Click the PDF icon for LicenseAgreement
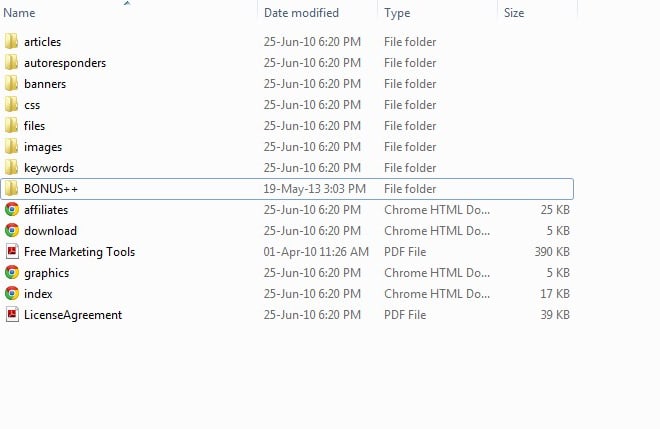 tap(12, 314)
